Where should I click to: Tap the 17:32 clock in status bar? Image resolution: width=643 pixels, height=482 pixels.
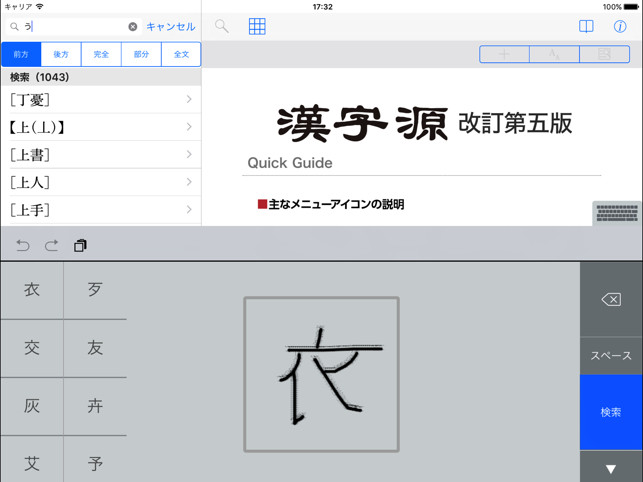[322, 7]
